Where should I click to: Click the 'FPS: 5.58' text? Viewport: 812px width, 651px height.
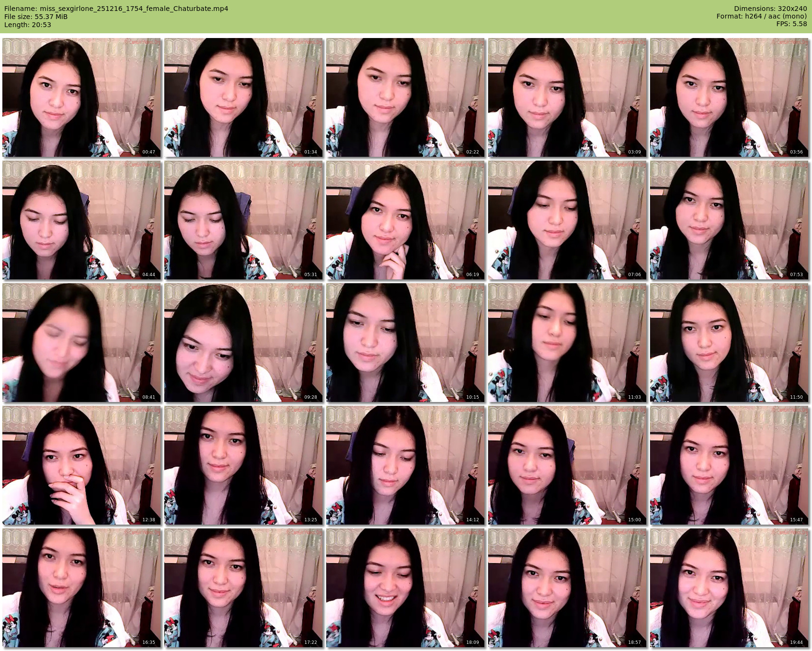click(x=792, y=24)
